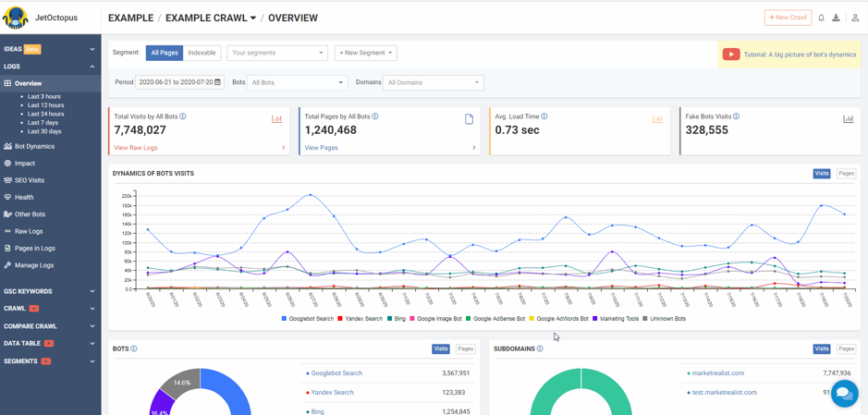
Task: Open the chat support bubble
Action: [845, 394]
